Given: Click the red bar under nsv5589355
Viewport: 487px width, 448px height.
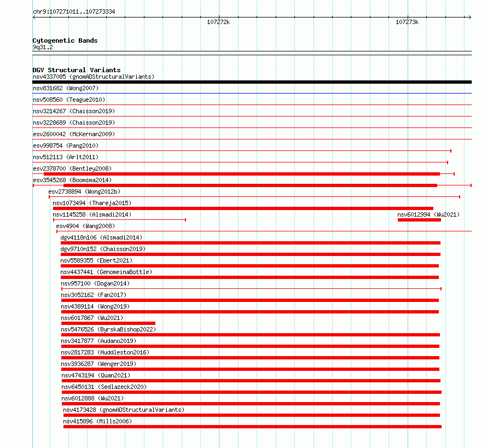Looking at the screenshot, I should 250,266.
